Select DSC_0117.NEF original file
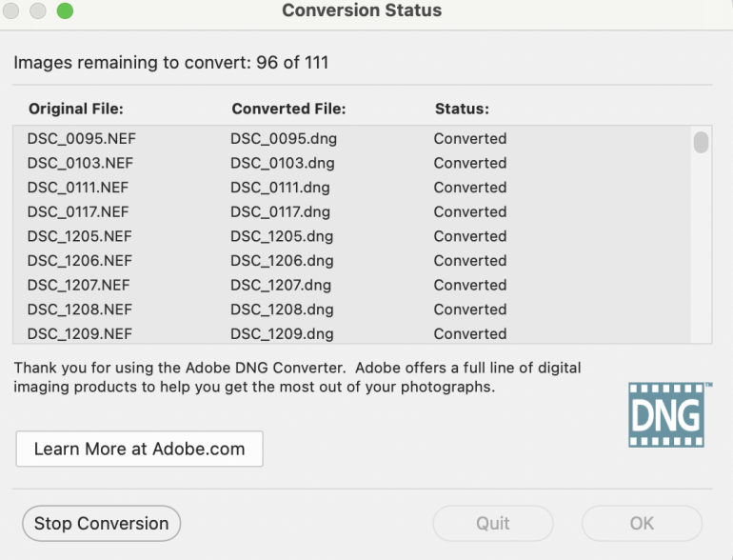The width and height of the screenshot is (733, 560). point(78,211)
